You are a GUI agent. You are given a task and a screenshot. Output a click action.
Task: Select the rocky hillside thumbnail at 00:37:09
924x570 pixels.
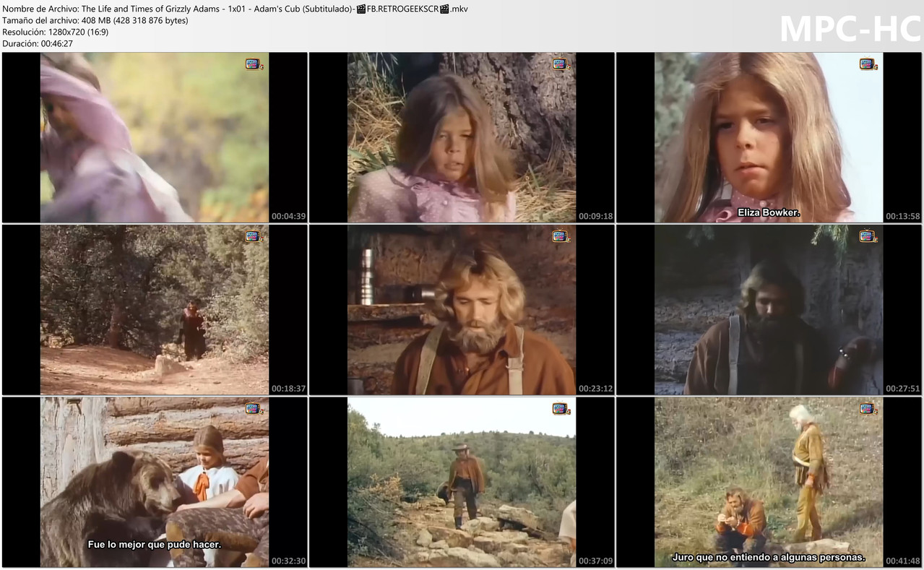click(x=462, y=482)
